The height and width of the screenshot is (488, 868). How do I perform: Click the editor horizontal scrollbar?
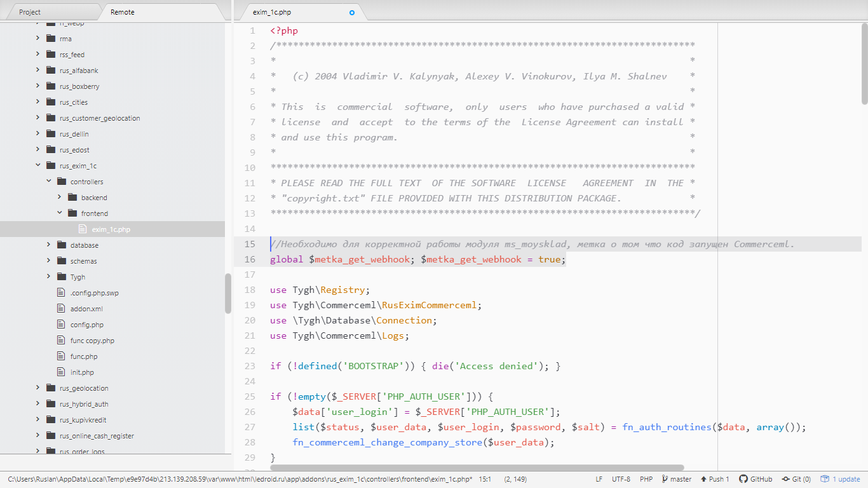point(477,468)
